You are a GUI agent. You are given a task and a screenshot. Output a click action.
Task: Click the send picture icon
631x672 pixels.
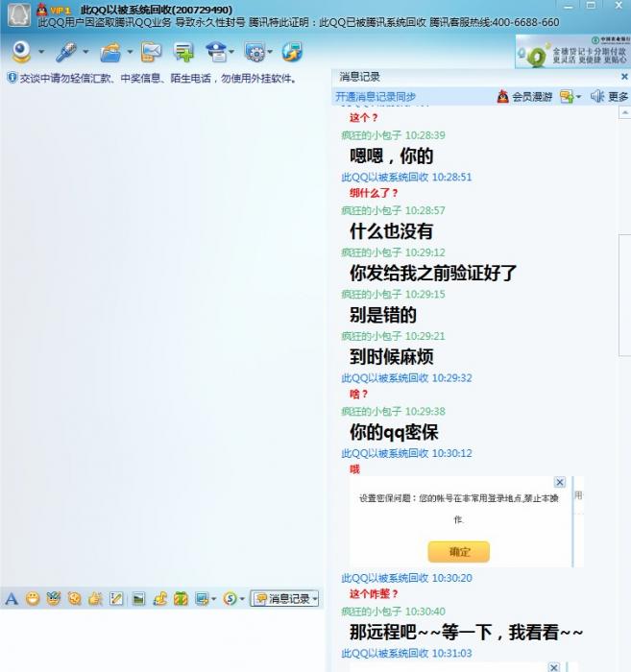click(138, 598)
